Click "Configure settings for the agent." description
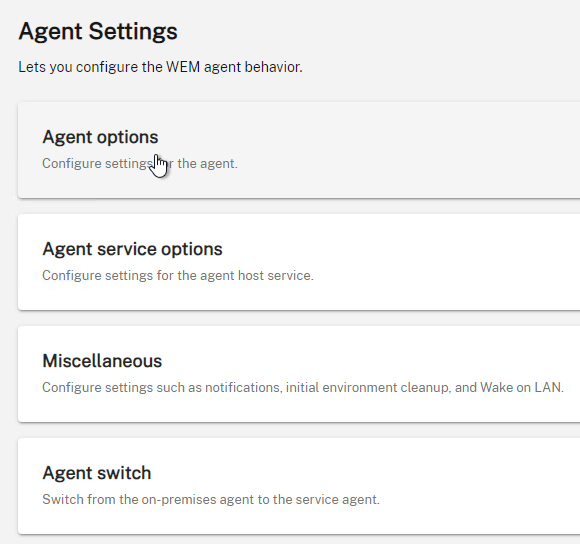The height and width of the screenshot is (544, 580). [140, 163]
